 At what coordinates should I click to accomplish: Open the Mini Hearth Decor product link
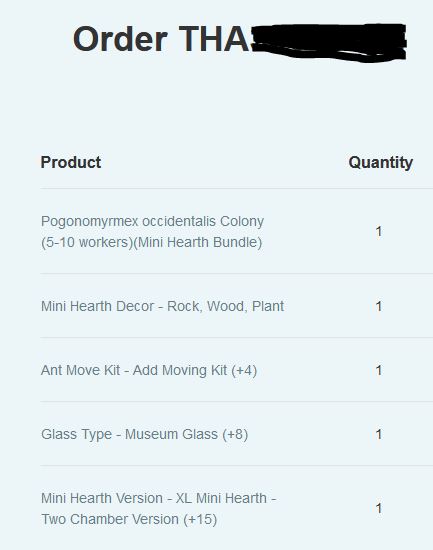[x=162, y=306]
